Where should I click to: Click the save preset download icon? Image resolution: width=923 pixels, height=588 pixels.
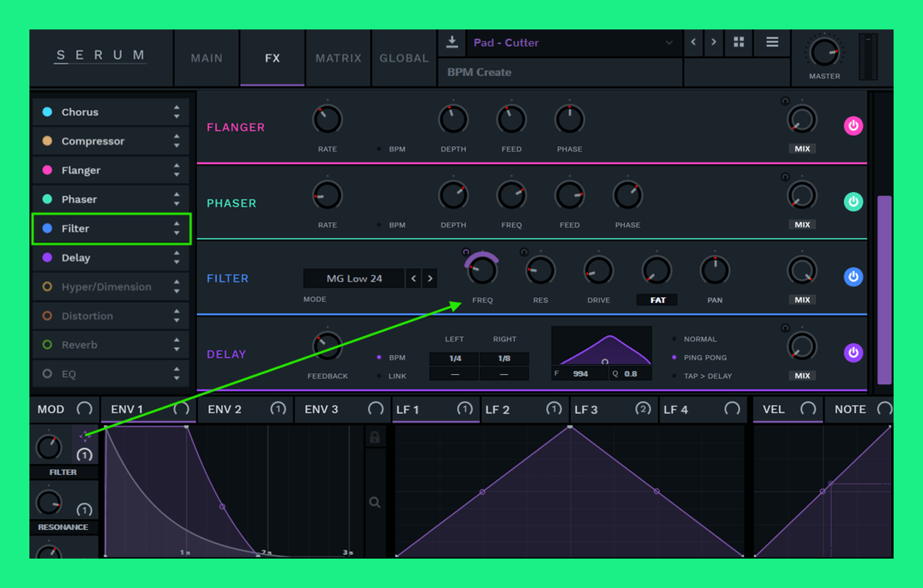[x=452, y=42]
